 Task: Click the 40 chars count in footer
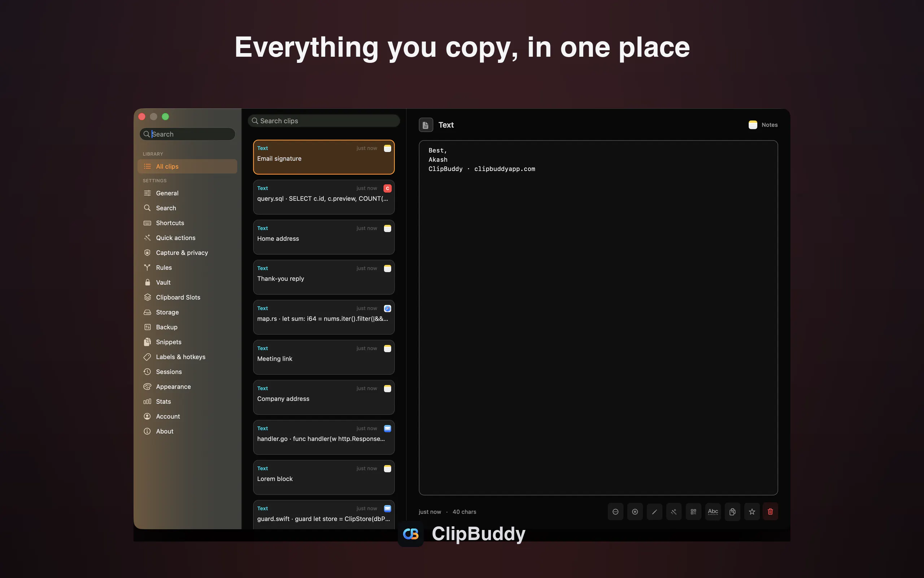point(464,512)
